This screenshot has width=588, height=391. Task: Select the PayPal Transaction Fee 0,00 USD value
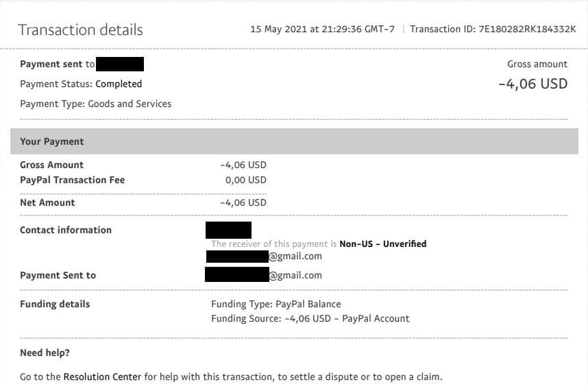pos(245,180)
